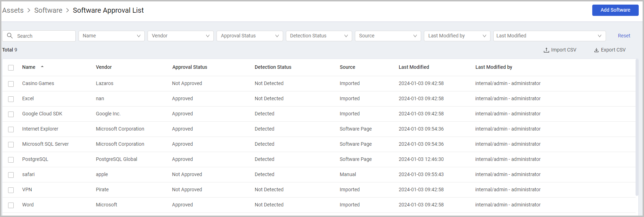Image resolution: width=644 pixels, height=217 pixels.
Task: Sort by Vendor column header
Action: [104, 67]
